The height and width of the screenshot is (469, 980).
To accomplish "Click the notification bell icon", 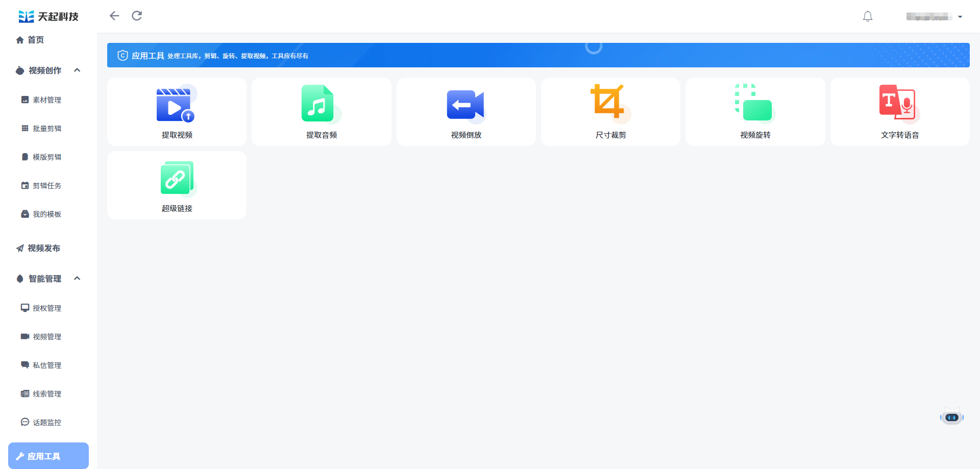I will pos(867,16).
